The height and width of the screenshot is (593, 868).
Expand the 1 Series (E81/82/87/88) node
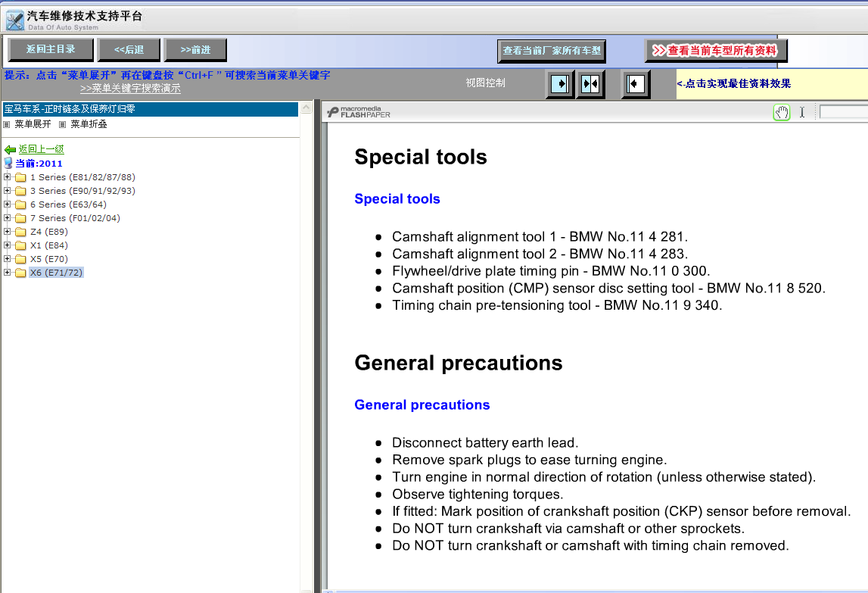click(x=8, y=176)
